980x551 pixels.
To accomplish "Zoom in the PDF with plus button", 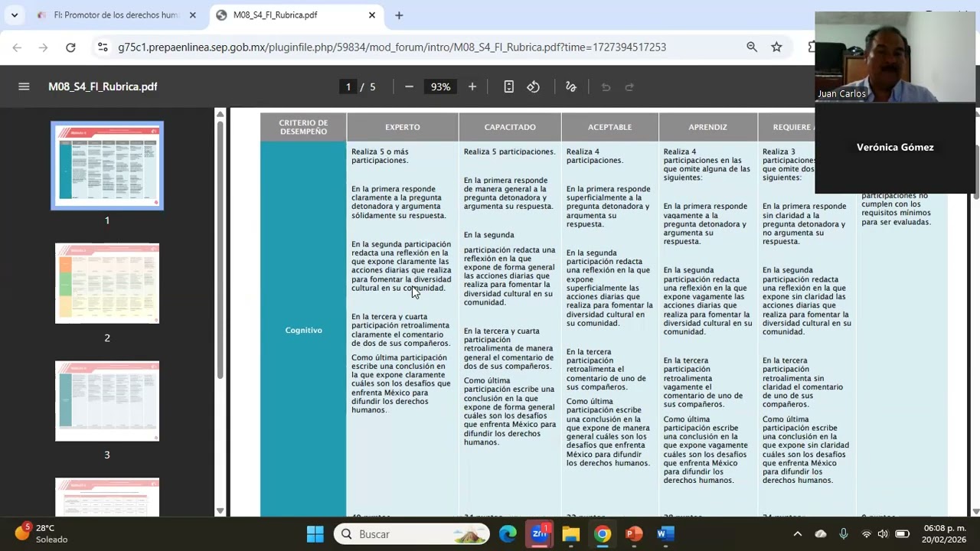I will [472, 86].
